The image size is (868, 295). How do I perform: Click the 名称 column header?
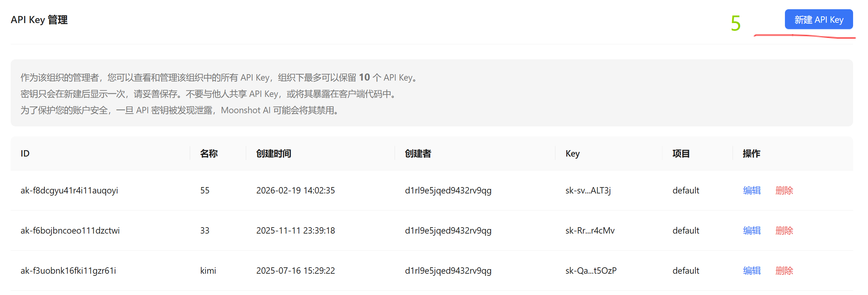click(x=209, y=154)
